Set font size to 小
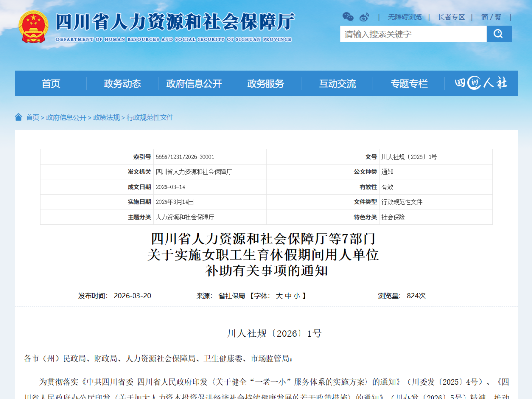This screenshot has width=532, height=399. tap(297, 296)
